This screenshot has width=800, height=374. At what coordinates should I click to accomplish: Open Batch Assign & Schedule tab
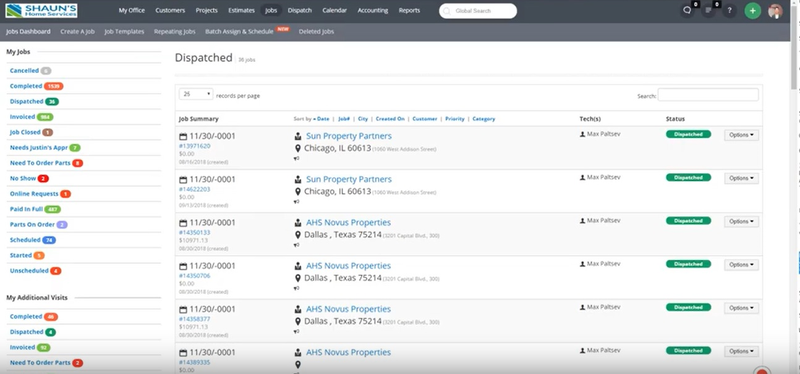239,32
